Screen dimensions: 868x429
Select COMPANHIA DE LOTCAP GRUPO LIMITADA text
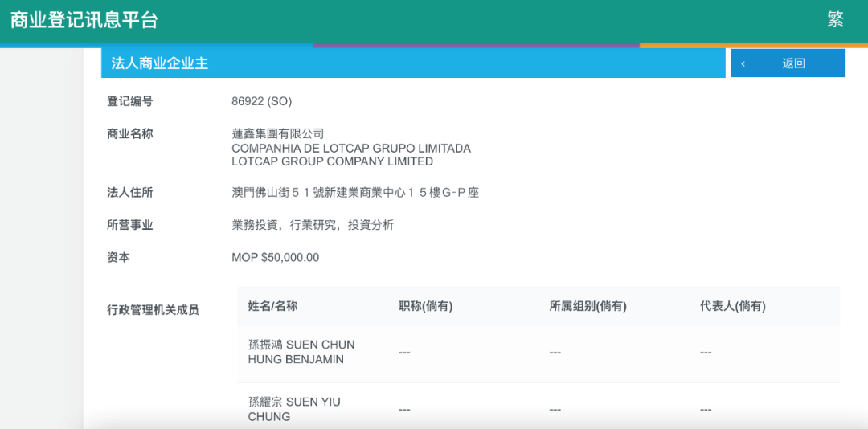click(x=351, y=149)
